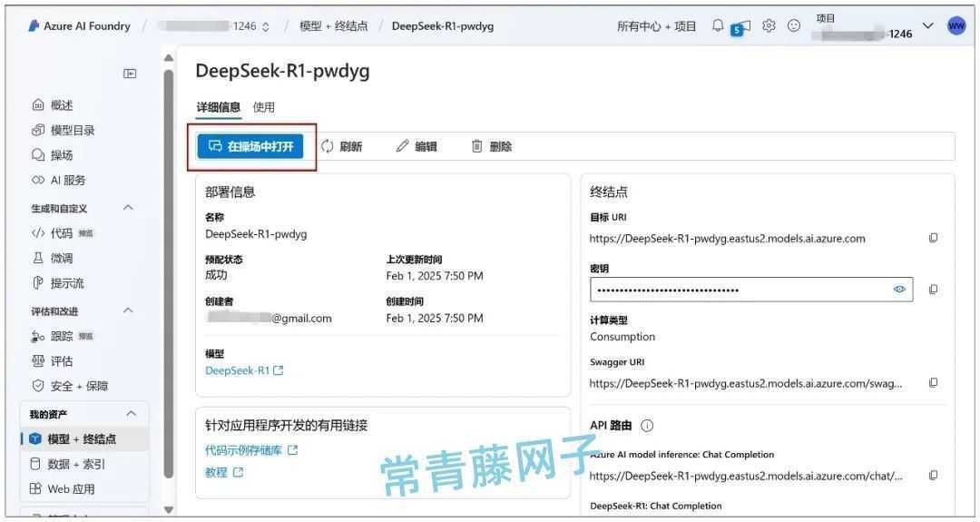Open 操场 in sidebar
The image size is (980, 522).
point(53,155)
